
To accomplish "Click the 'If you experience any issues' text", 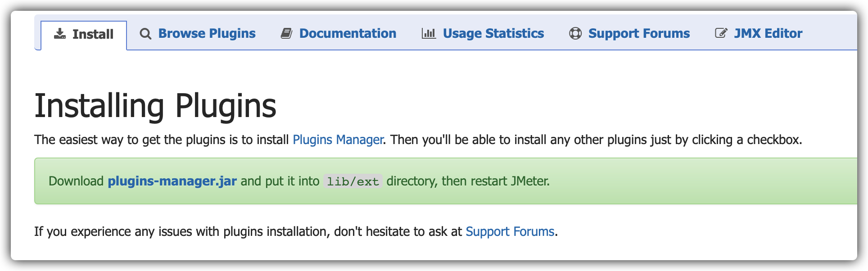I will tap(113, 231).
